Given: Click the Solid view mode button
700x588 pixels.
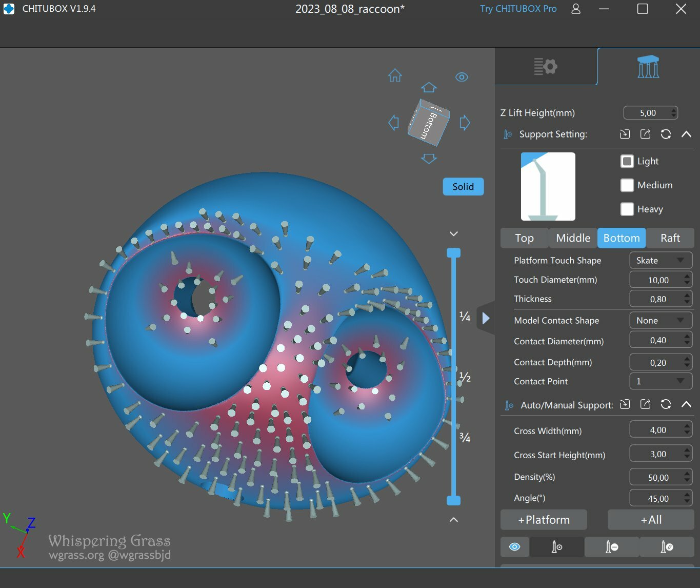Looking at the screenshot, I should pos(463,187).
